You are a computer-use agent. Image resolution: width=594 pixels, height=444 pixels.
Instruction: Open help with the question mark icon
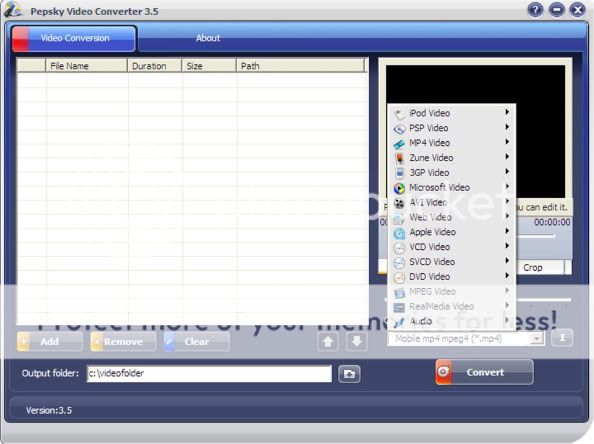click(535, 9)
